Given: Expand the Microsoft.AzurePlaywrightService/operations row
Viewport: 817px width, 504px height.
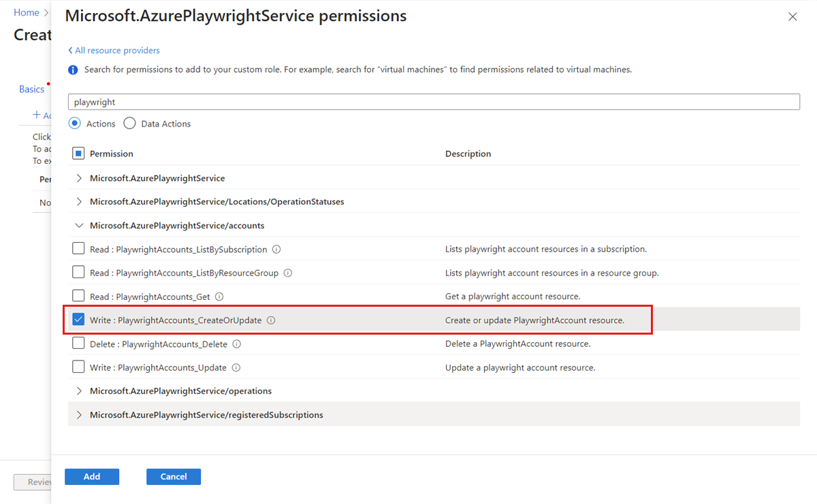Looking at the screenshot, I should pyautogui.click(x=78, y=390).
